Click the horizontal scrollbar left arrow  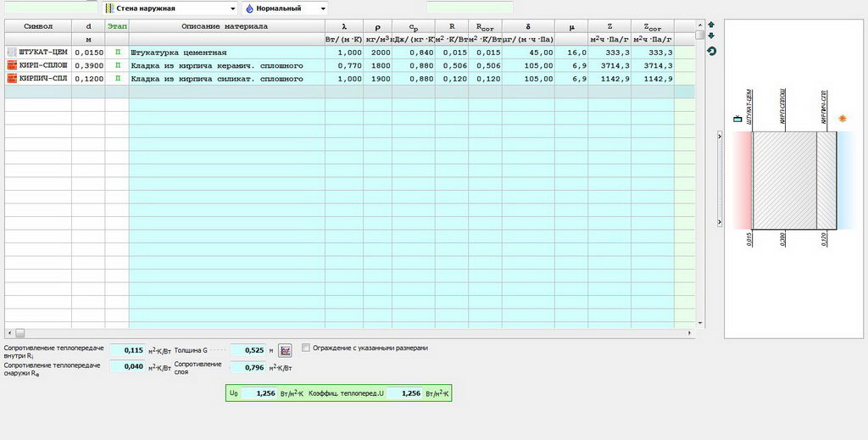(8, 333)
